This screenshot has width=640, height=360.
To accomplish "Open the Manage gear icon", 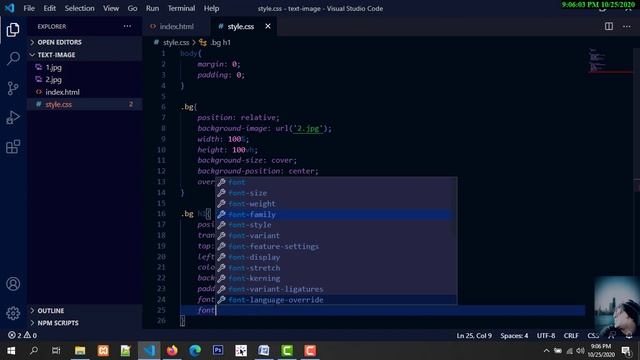I will [13, 313].
